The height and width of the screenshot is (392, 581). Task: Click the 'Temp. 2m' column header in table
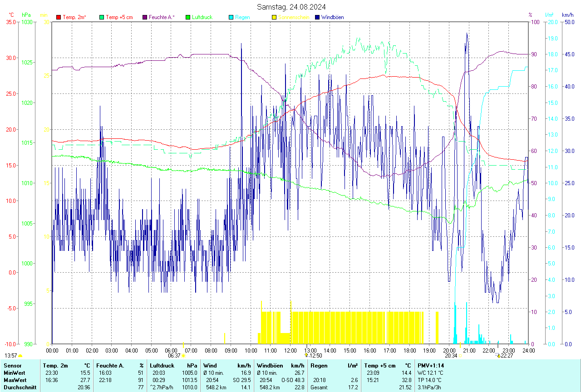(x=55, y=365)
